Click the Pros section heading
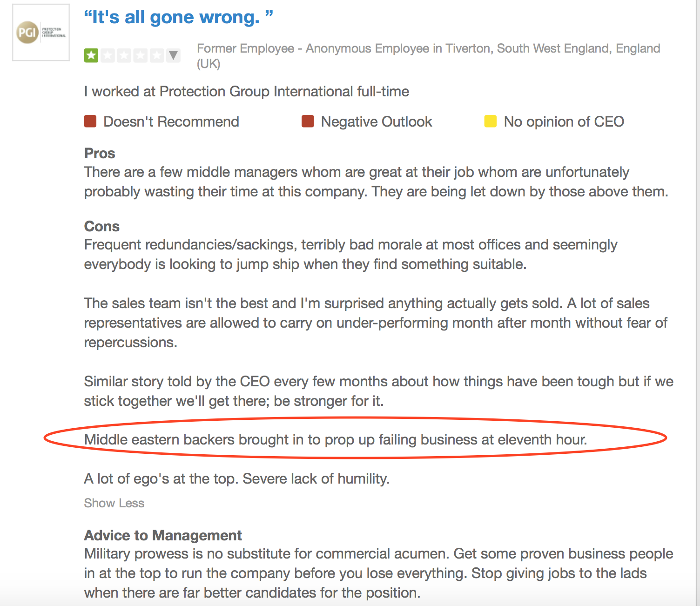Viewport: 700px width, 606px height. 100,153
